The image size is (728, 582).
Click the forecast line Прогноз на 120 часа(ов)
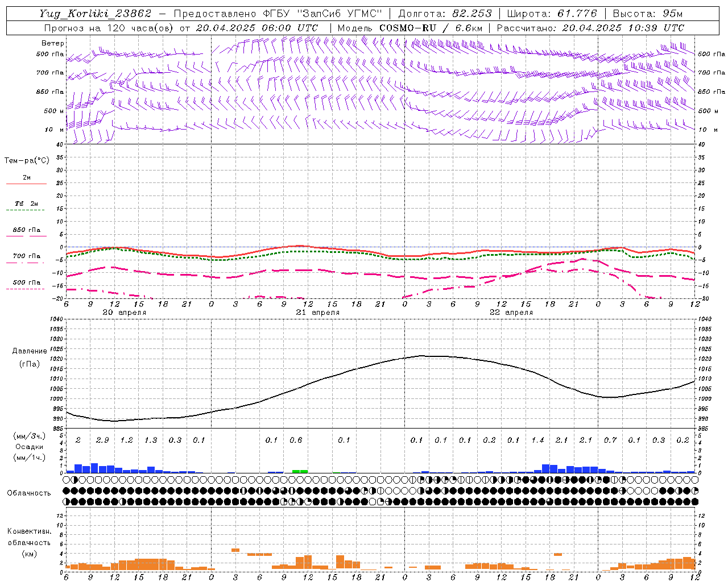pos(110,28)
